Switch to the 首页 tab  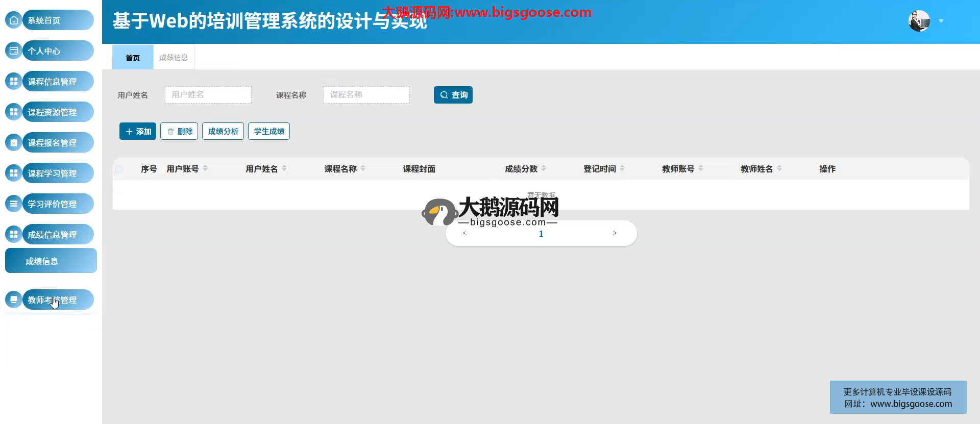(133, 58)
